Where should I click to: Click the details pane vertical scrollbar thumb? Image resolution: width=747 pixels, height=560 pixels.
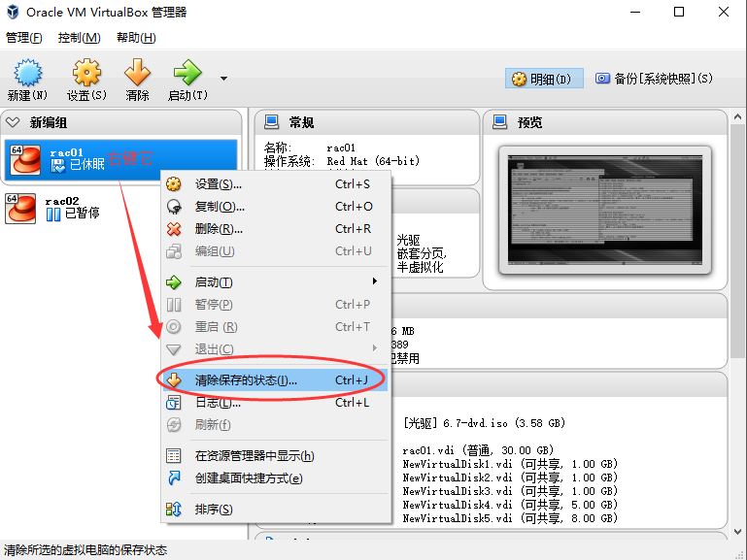tap(737, 241)
